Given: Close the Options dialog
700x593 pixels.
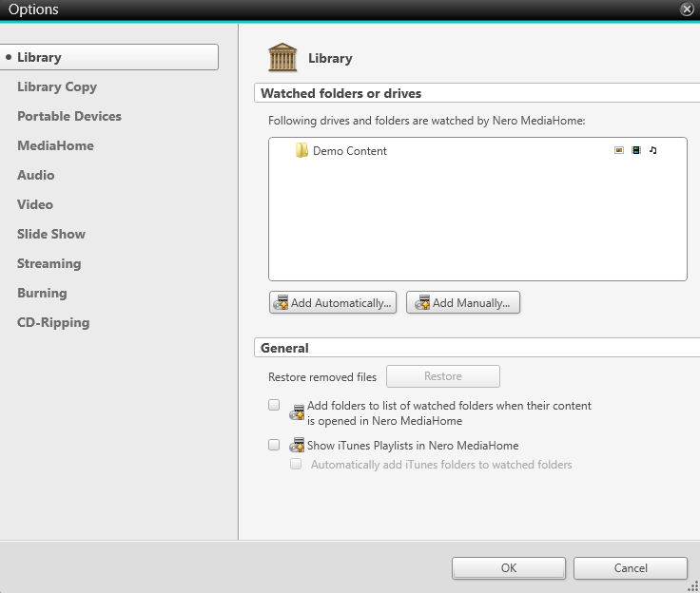Looking at the screenshot, I should click(x=687, y=9).
